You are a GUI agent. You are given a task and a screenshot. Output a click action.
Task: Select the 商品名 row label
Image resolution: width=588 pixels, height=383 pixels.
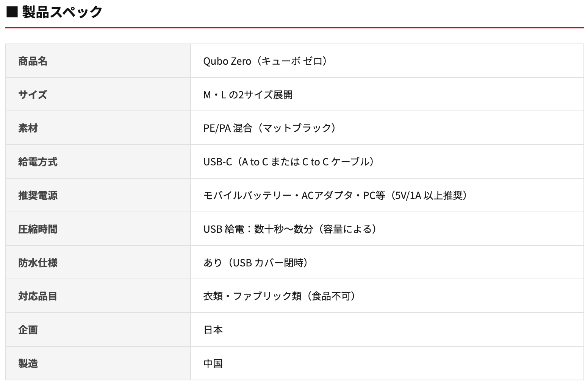[x=33, y=61]
